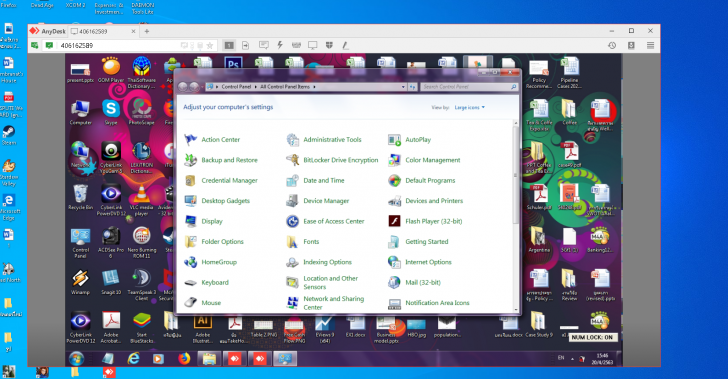Click the Internet Options icon
Screen dimensions: 728x379
394,262
